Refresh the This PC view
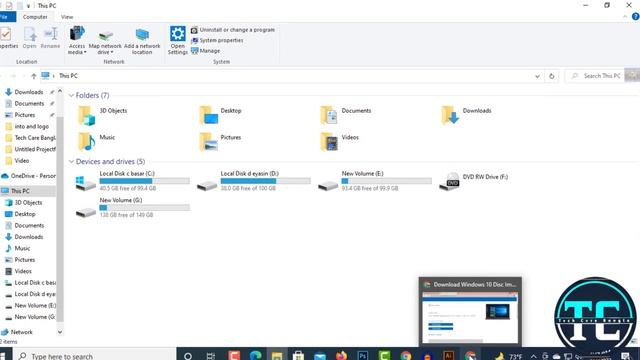Image resolution: width=640 pixels, height=360 pixels. click(551, 76)
